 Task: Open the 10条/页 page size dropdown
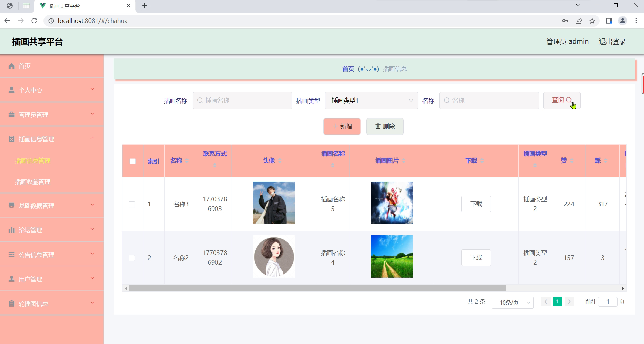512,302
